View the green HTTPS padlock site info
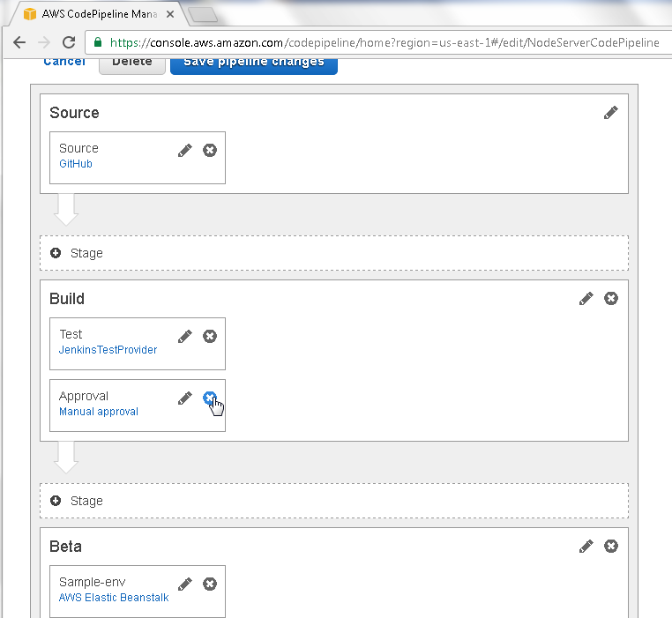Image resolution: width=672 pixels, height=618 pixels. coord(98,42)
